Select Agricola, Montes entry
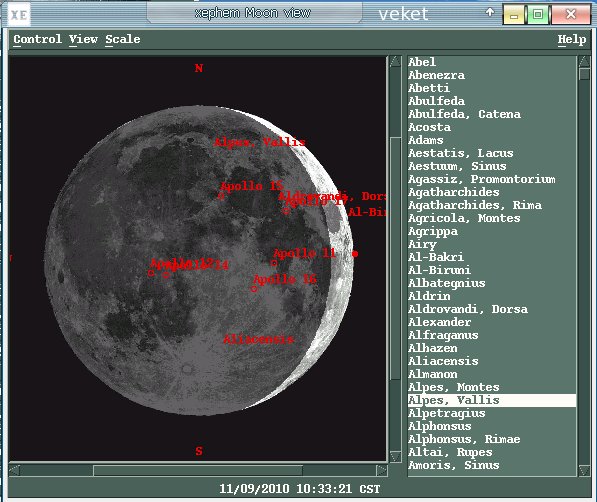Screen dimensions: 597x502 click(492, 218)
